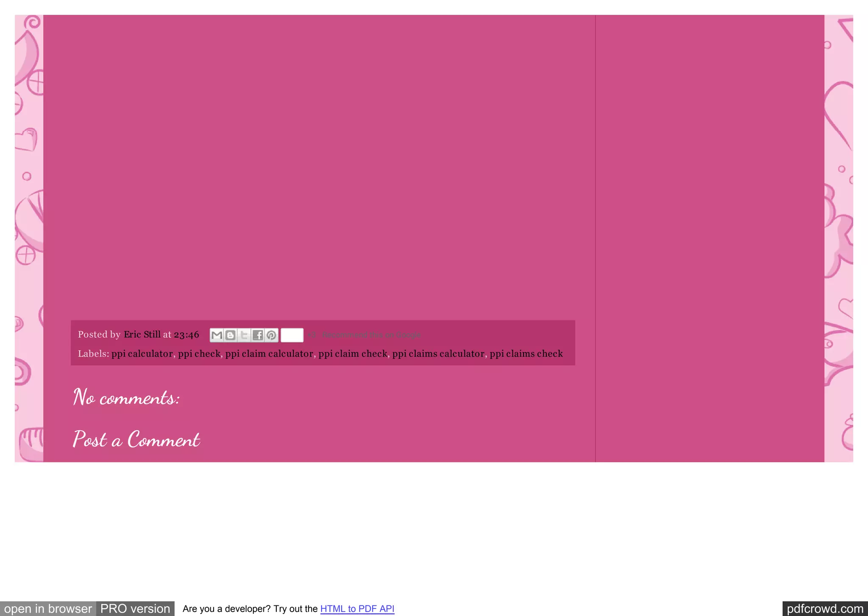The width and height of the screenshot is (868, 616).
Task: Open the 23:46 post timestamp link
Action: [186, 335]
